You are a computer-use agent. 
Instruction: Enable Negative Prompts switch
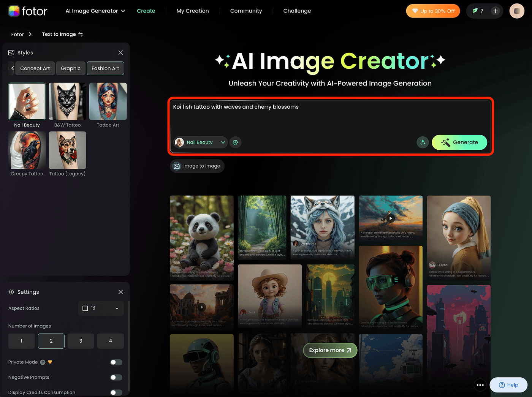pyautogui.click(x=116, y=377)
